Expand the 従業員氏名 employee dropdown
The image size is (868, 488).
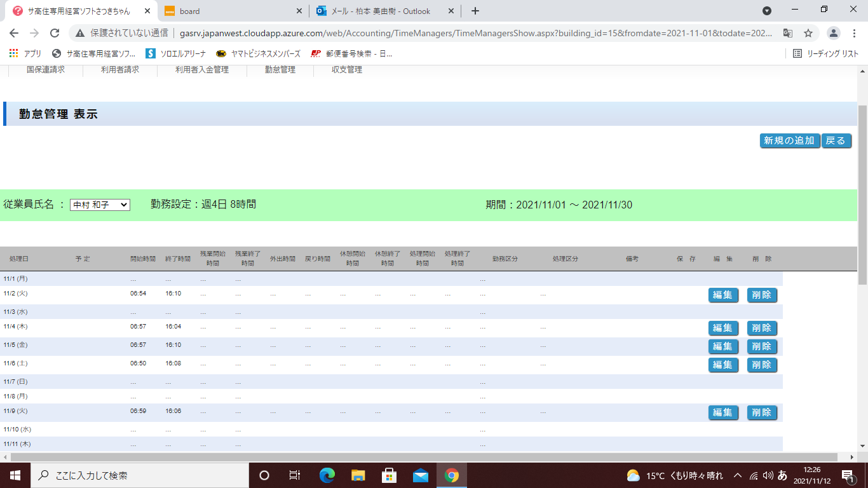(x=100, y=205)
